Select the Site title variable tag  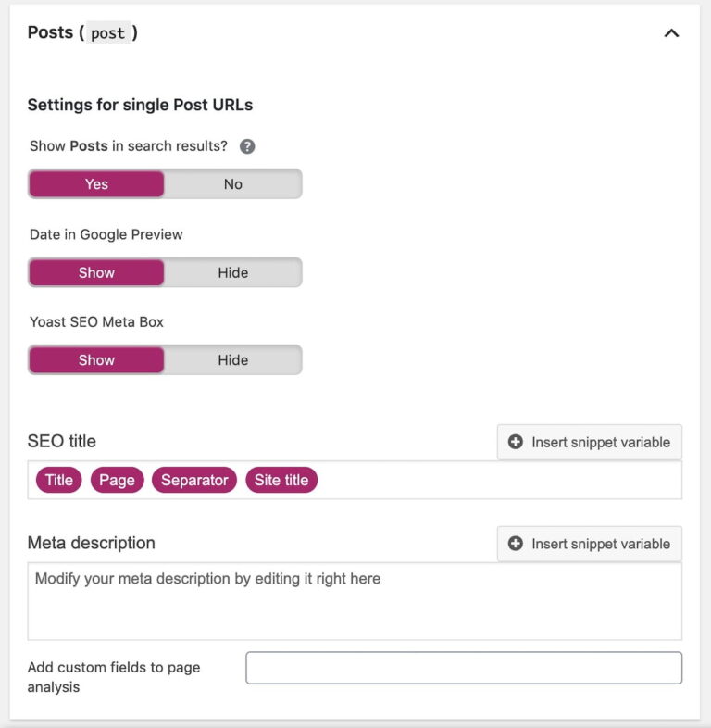click(281, 480)
